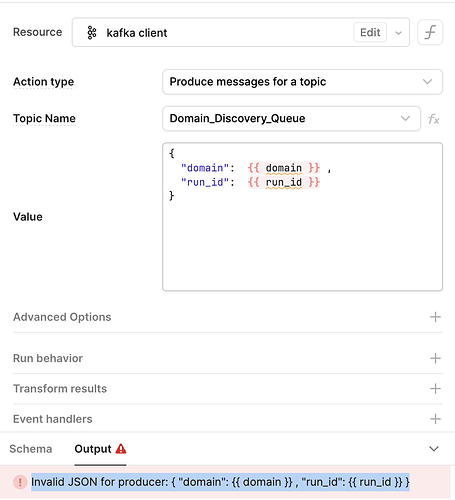Click the Invalid JSON error message text
This screenshot has height=500, width=455.
pos(220,482)
